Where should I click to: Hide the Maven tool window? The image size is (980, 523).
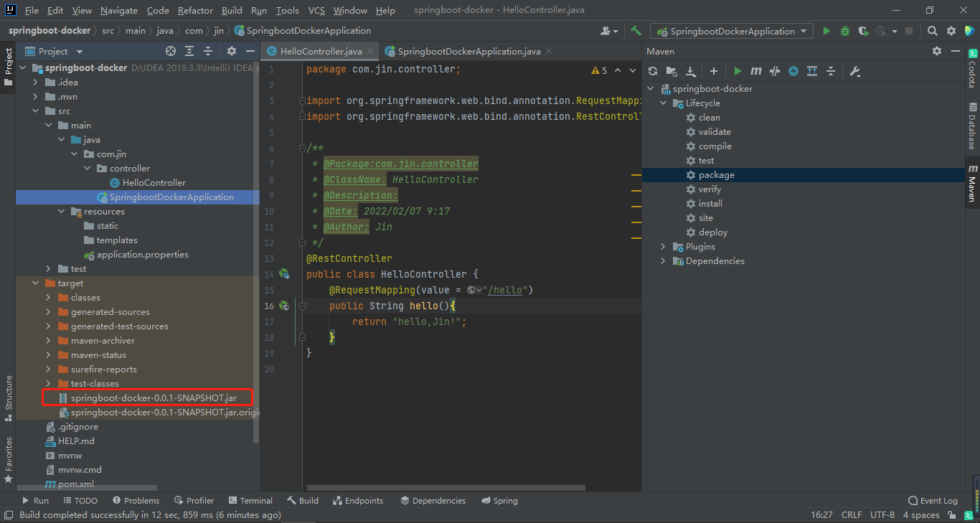pos(956,51)
